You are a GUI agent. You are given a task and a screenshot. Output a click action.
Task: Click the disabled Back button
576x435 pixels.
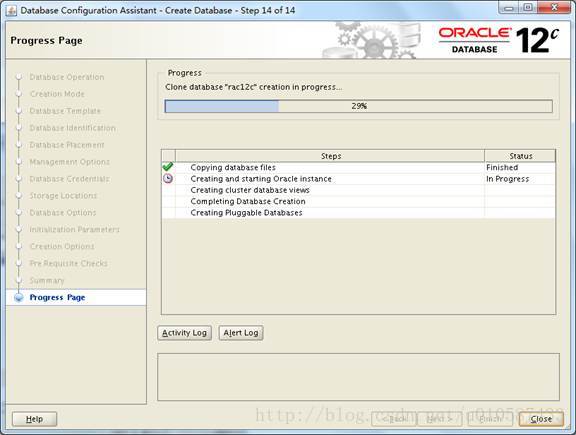(394, 419)
